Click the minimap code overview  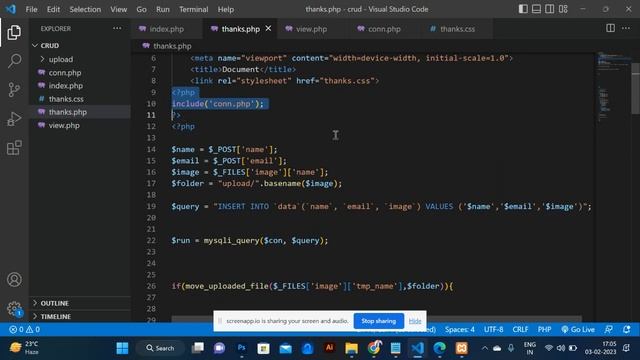[x=613, y=88]
